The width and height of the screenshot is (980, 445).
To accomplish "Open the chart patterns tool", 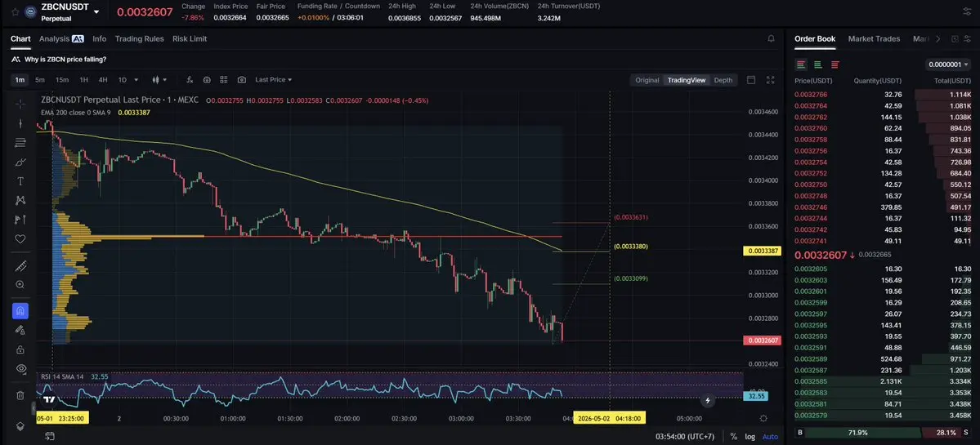I will coord(20,200).
